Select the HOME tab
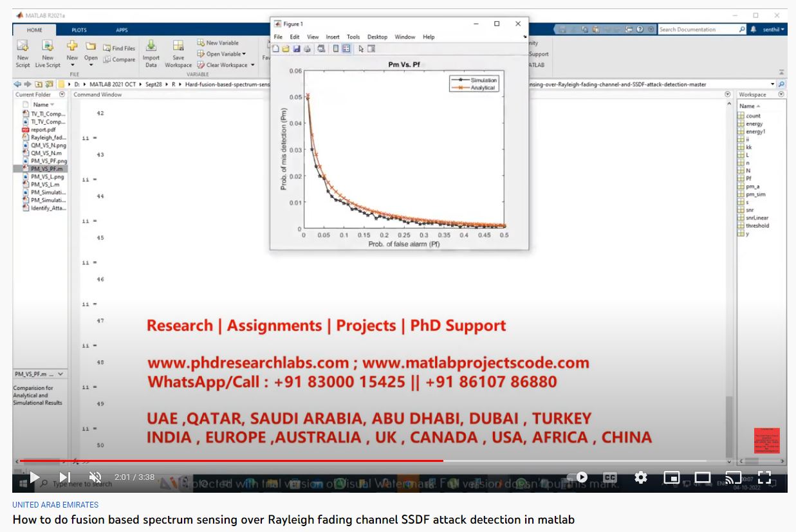 click(35, 30)
